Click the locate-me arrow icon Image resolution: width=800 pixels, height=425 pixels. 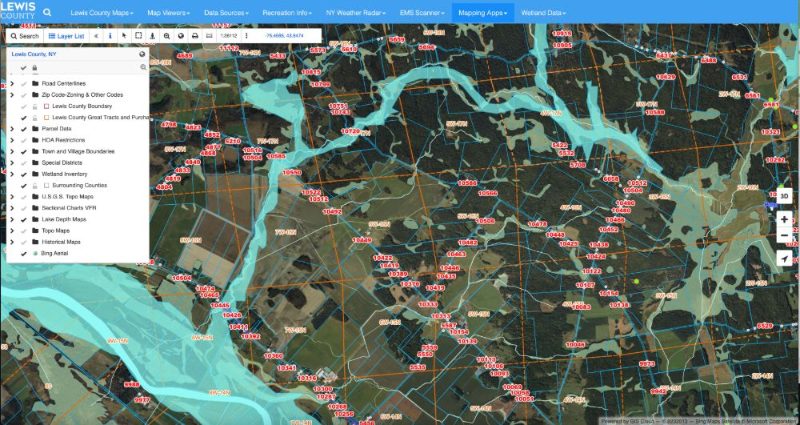coord(784,259)
